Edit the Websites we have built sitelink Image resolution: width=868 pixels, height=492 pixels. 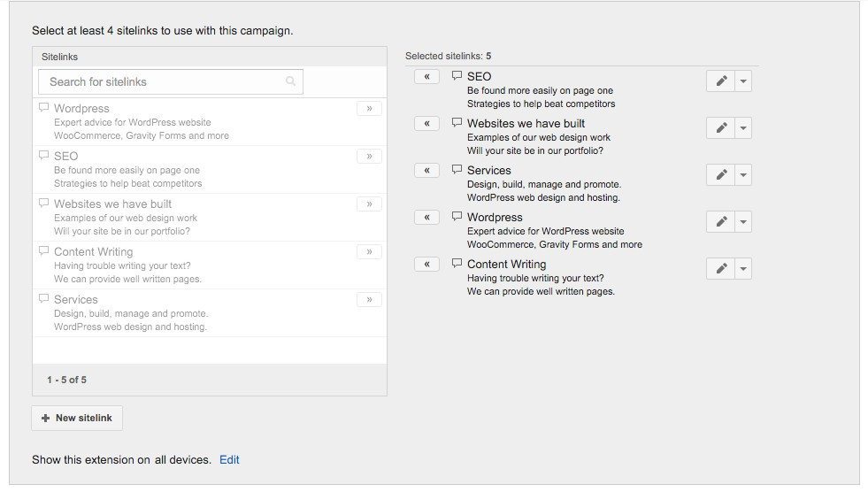pyautogui.click(x=721, y=128)
